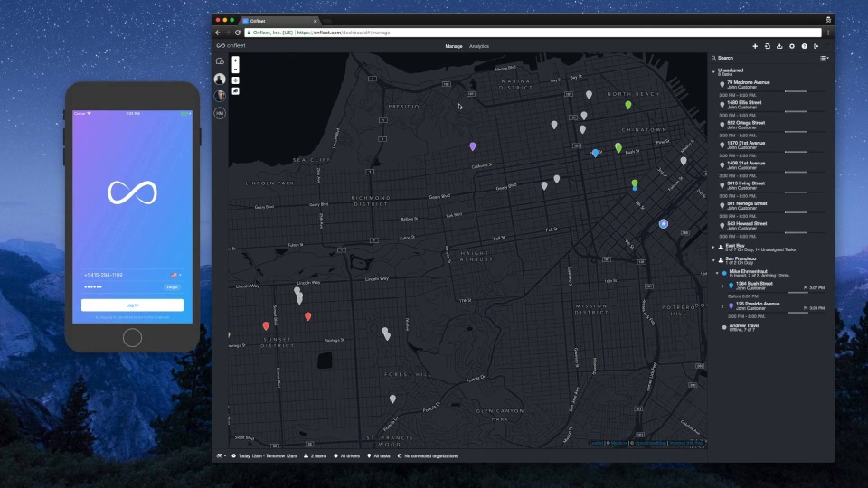Screen dimensions: 868x488
Task: Click the sidebar Search field
Action: point(759,58)
